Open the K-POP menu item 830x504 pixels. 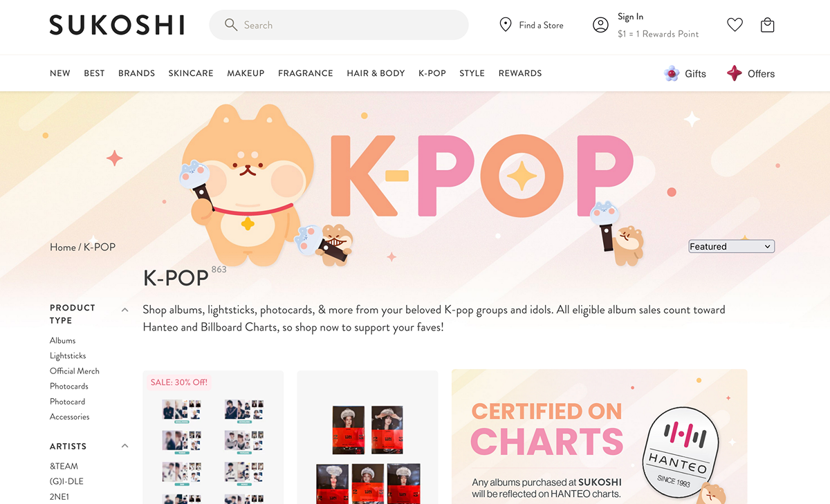(432, 73)
